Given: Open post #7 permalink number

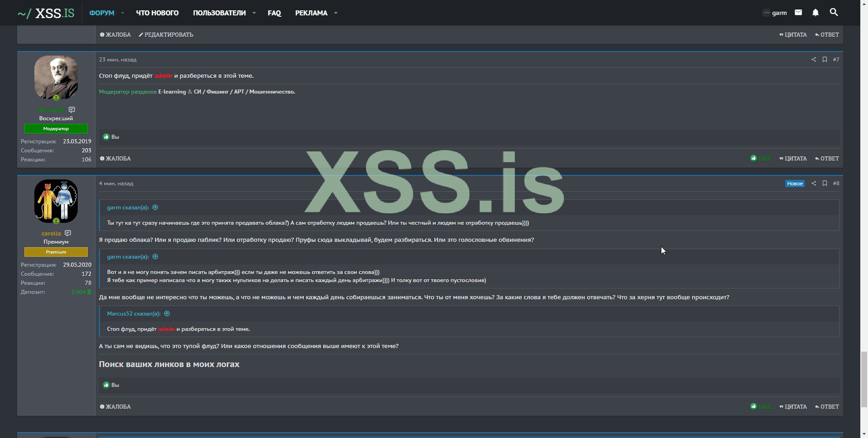Looking at the screenshot, I should point(836,60).
